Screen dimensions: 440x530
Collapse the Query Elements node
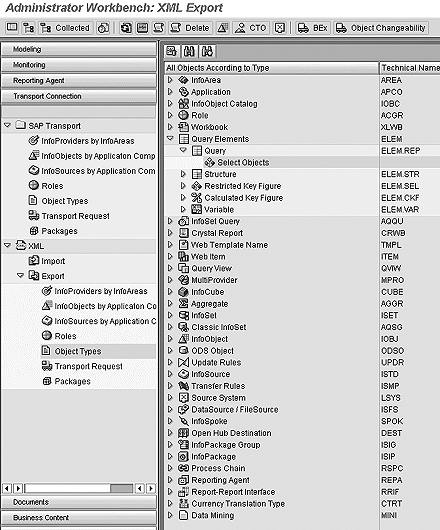point(170,138)
